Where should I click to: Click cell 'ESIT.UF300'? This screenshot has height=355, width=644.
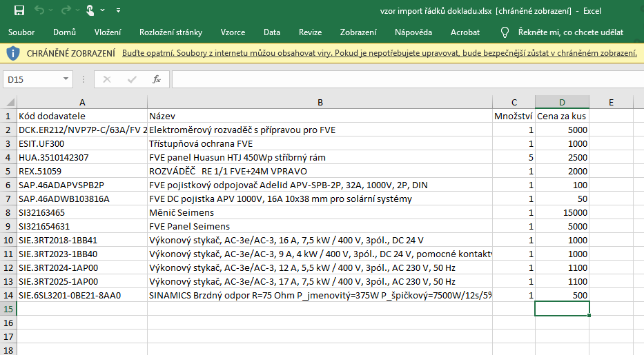(82, 144)
